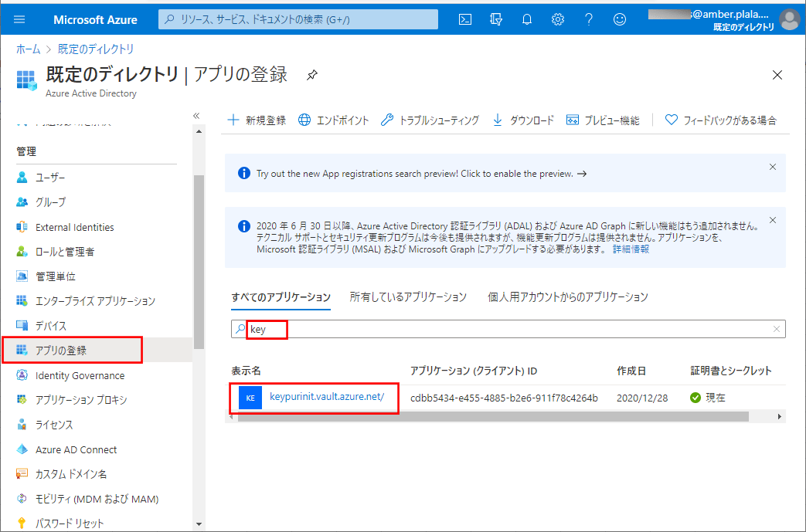This screenshot has height=532, width=806.
Task: Go to 既定のディレクトリ breadcrumb
Action: click(x=96, y=49)
